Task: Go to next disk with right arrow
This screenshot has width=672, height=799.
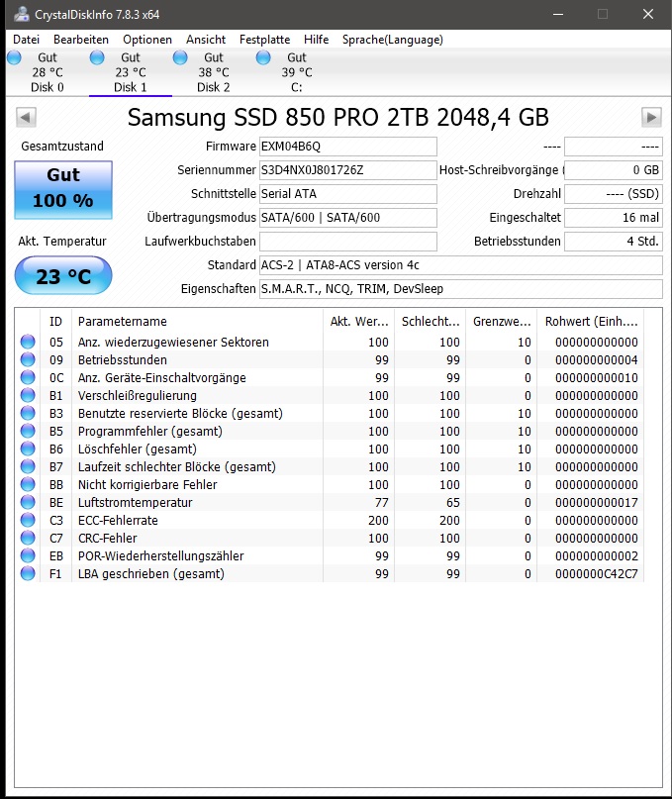Action: [x=651, y=117]
